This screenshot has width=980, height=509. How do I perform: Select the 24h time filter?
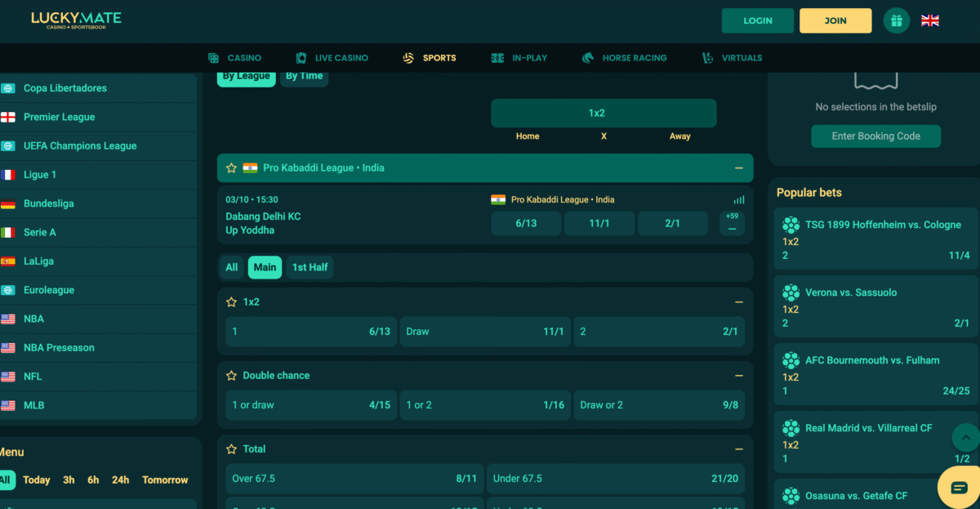[120, 480]
